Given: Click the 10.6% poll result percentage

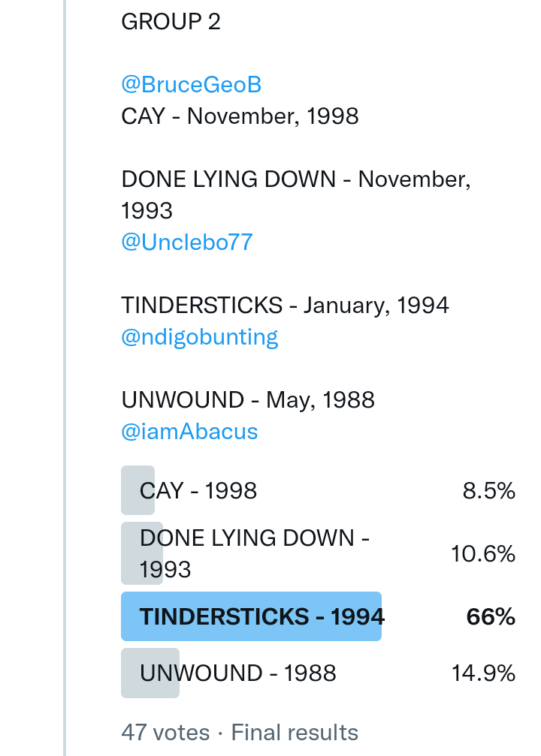Looking at the screenshot, I should (x=482, y=554).
